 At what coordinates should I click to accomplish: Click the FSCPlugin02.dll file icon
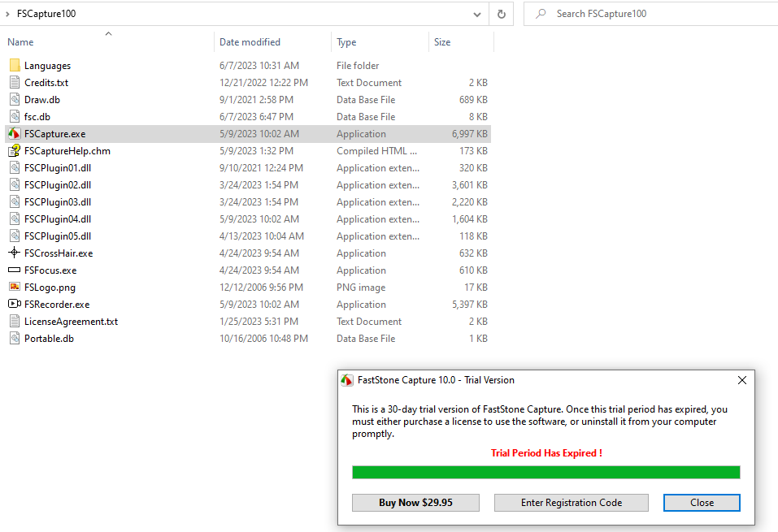[15, 185]
